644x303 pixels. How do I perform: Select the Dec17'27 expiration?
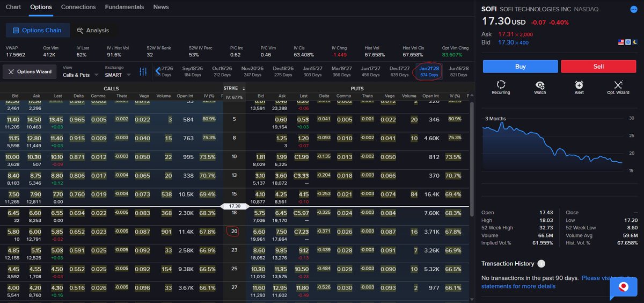[x=399, y=71]
